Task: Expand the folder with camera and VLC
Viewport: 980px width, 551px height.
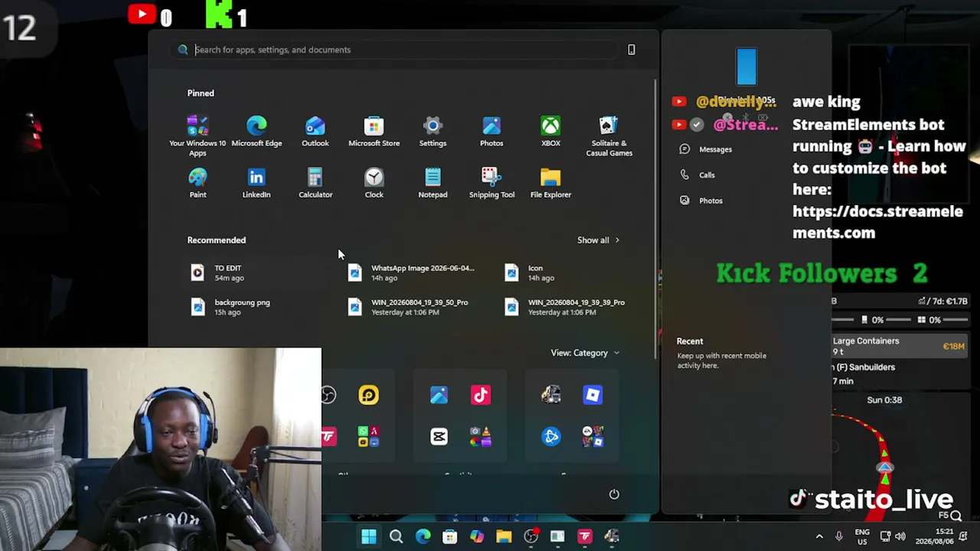Action: coord(480,436)
